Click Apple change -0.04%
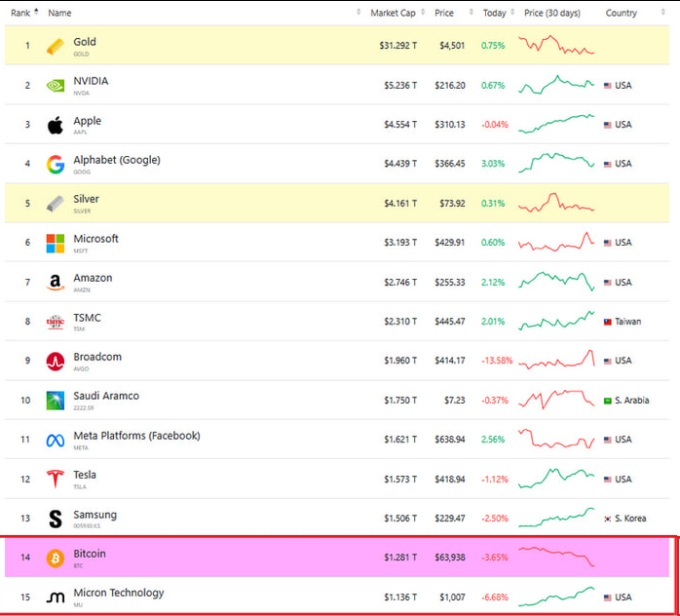 coord(495,125)
